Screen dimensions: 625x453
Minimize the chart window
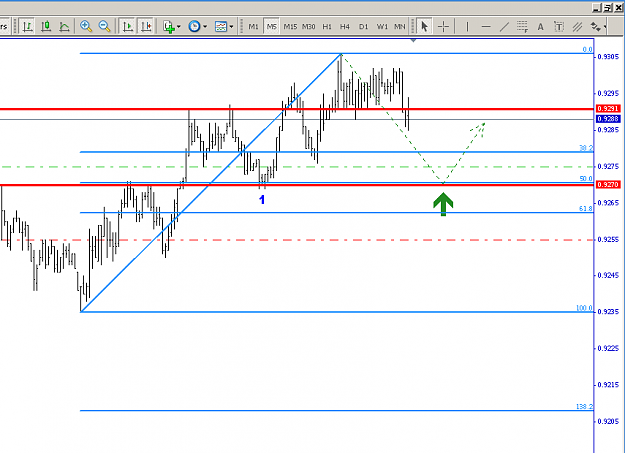[x=596, y=8]
